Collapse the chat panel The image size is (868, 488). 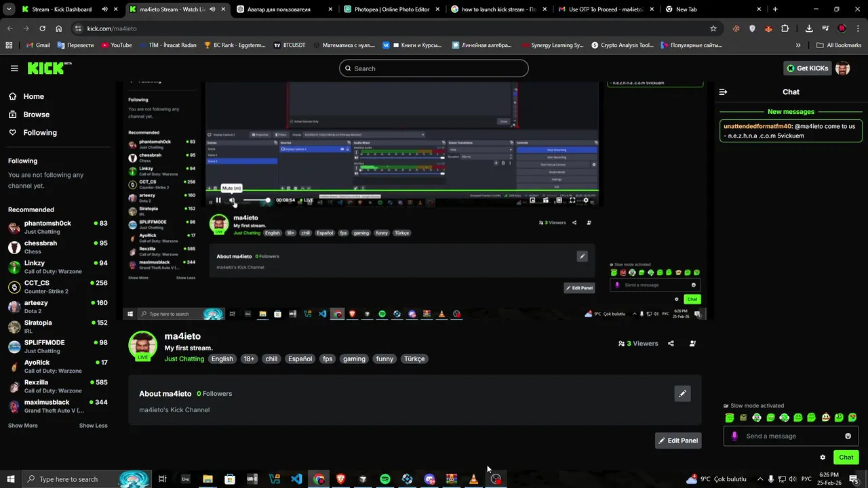(723, 91)
